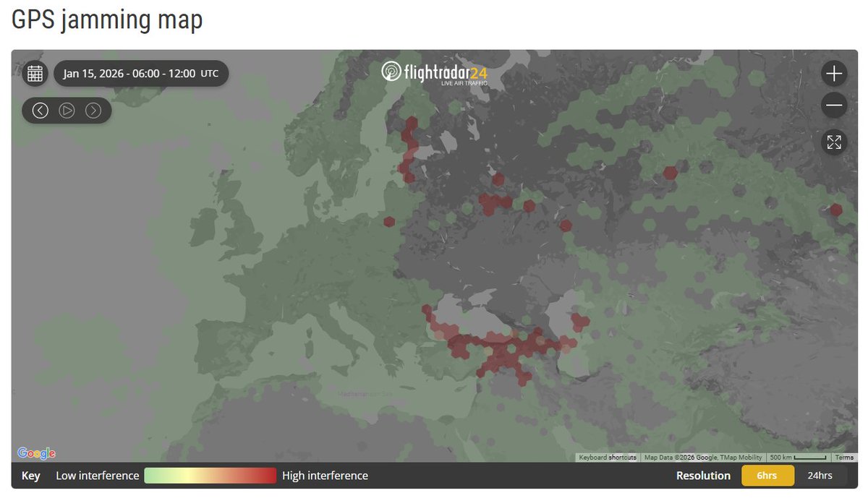Open Keyboard shortcuts link
The image size is (868, 498).
(x=608, y=458)
